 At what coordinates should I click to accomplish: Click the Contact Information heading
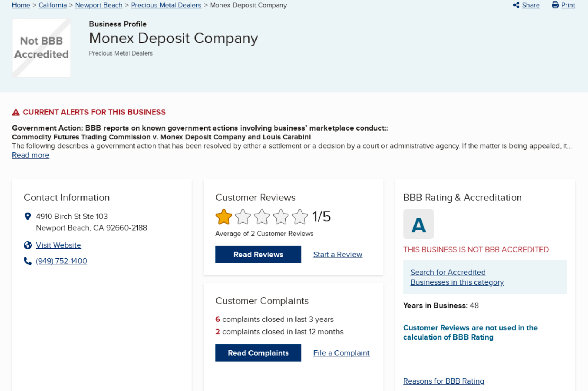tap(67, 198)
